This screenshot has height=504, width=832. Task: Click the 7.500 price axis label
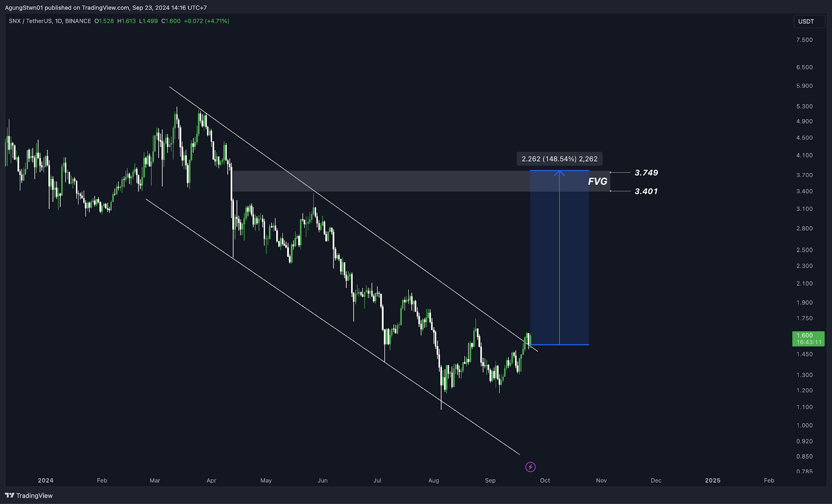[804, 40]
